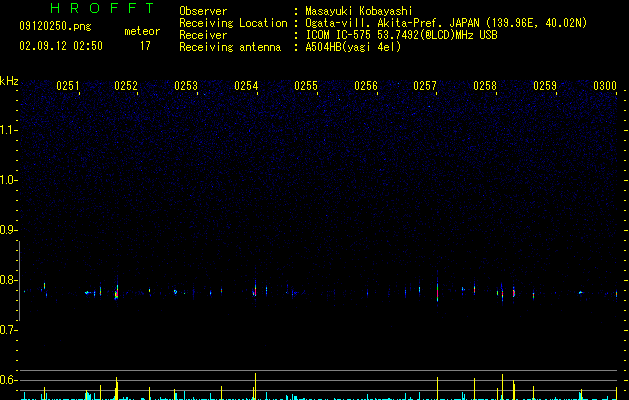Image resolution: width=629 pixels, height=400 pixels.
Task: Click the Receiving antenna label
Action: pos(230,47)
